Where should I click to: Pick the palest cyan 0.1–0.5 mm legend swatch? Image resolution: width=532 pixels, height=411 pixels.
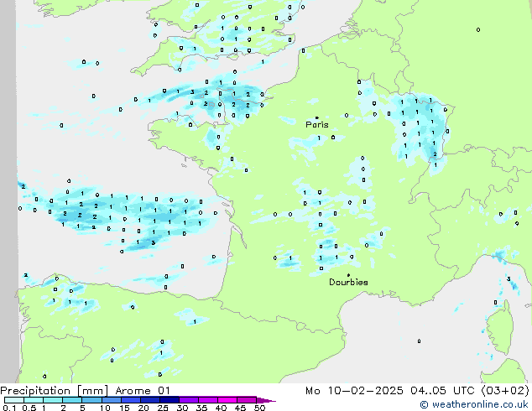tap(14, 400)
